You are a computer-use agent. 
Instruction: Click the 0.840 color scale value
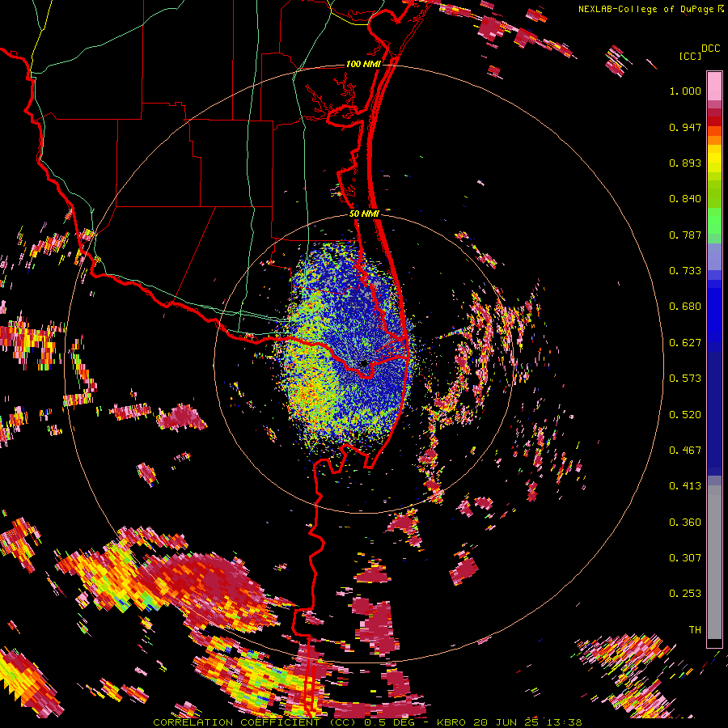tap(685, 199)
